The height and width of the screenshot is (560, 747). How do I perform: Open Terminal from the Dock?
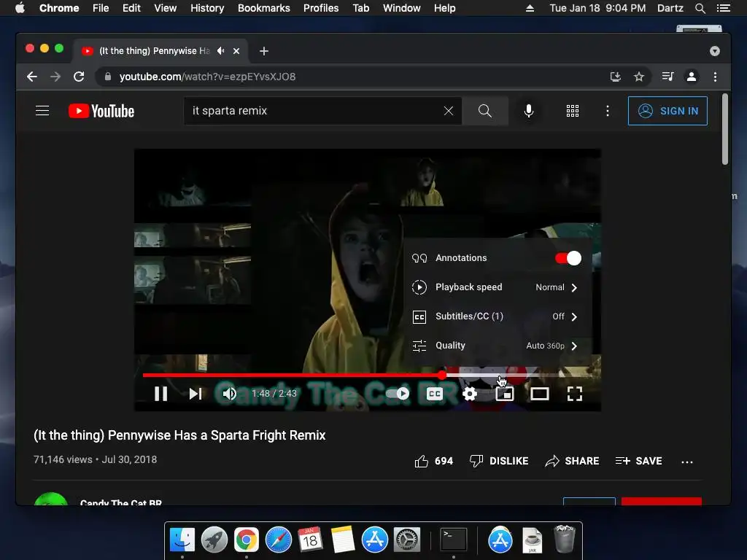pos(453,540)
